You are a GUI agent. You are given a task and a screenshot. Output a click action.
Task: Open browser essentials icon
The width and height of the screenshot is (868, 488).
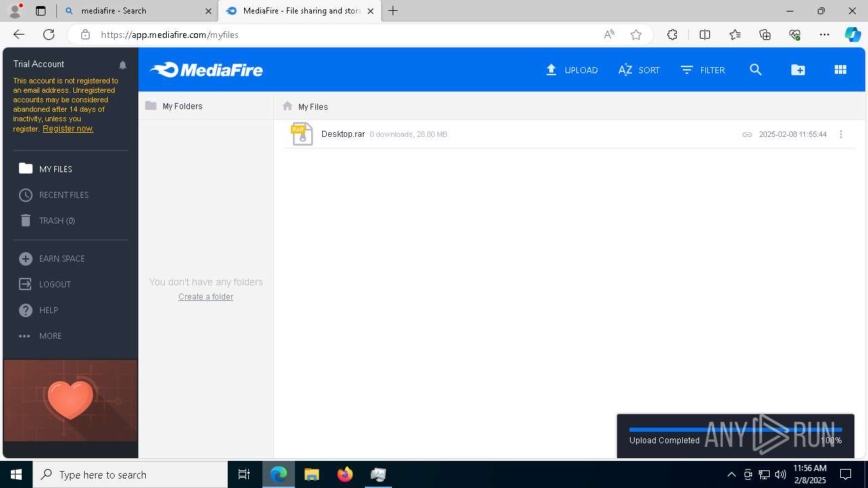(795, 35)
